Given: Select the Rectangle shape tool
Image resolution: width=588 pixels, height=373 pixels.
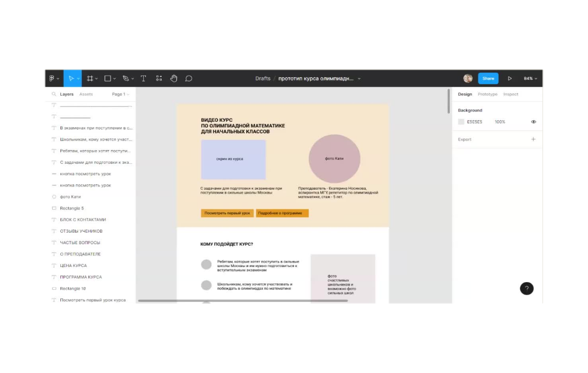Looking at the screenshot, I should [108, 78].
